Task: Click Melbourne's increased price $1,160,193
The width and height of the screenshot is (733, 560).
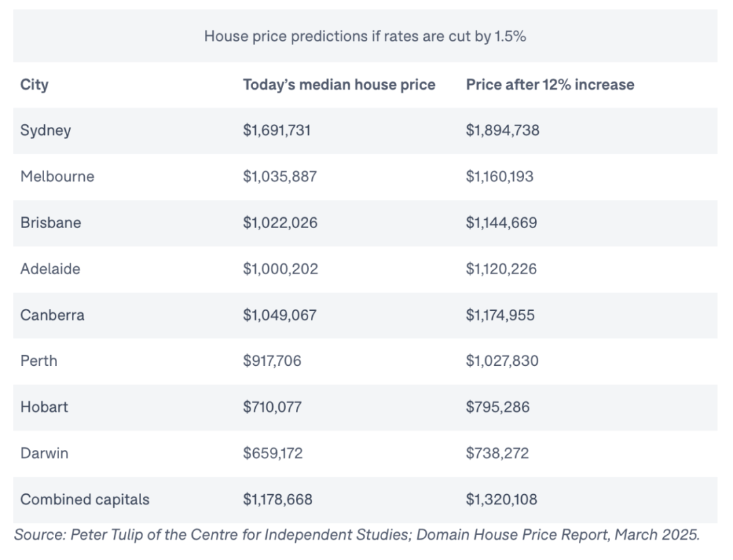Action: (500, 176)
